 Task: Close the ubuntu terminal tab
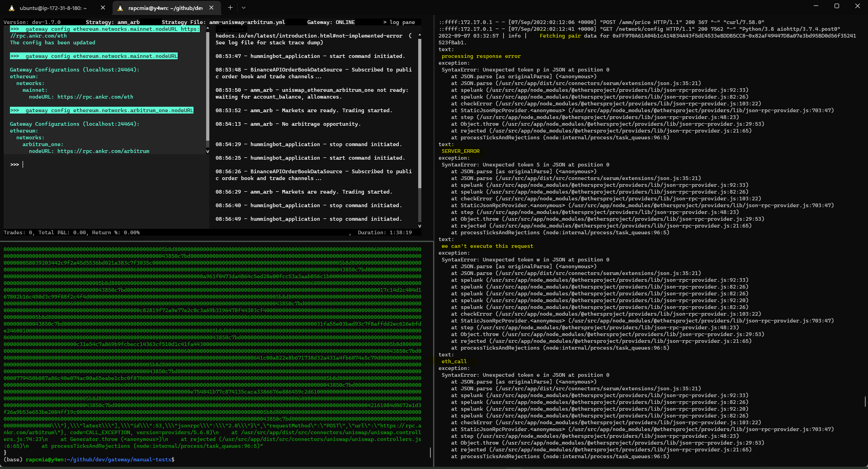click(x=103, y=7)
